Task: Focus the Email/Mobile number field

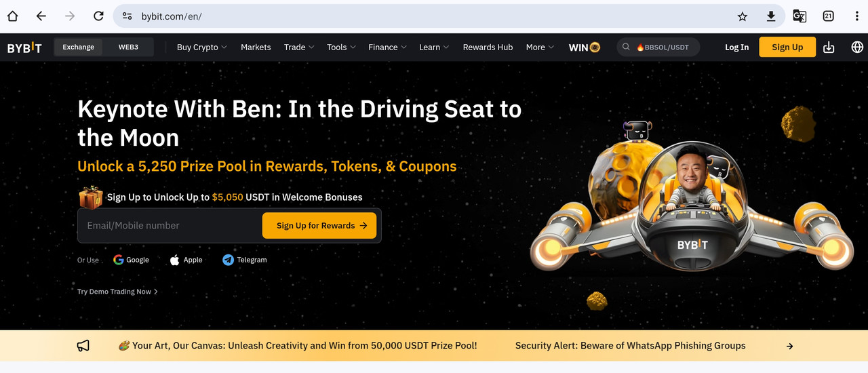Action: coord(170,226)
